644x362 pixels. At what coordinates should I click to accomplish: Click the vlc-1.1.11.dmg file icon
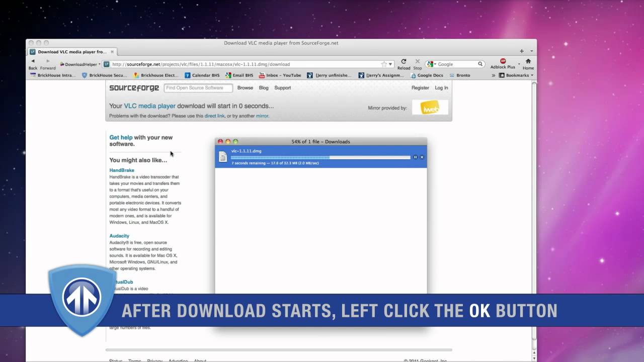[x=223, y=157]
